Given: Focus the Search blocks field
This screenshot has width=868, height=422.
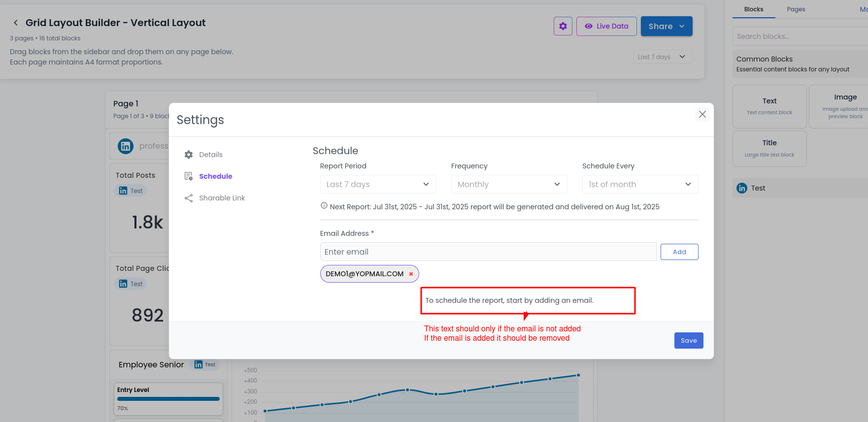Looking at the screenshot, I should (x=800, y=36).
